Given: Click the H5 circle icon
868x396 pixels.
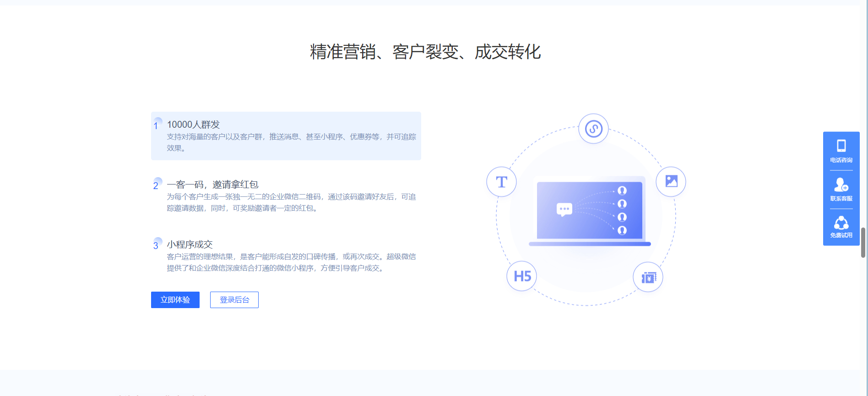Looking at the screenshot, I should click(522, 276).
